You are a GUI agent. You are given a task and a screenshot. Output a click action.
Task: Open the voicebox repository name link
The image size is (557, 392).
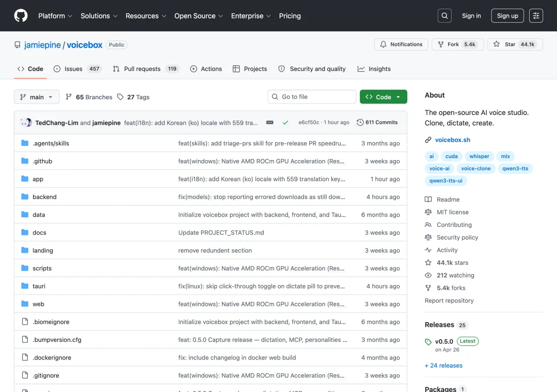pyautogui.click(x=85, y=45)
